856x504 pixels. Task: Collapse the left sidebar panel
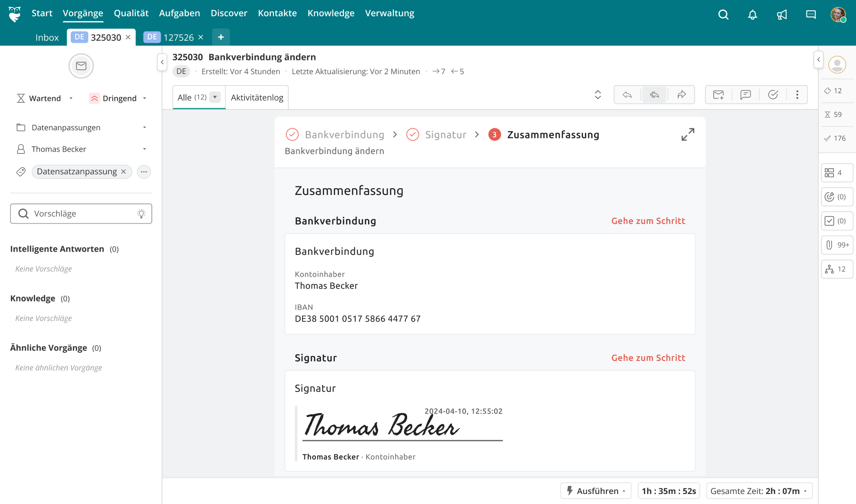(162, 62)
